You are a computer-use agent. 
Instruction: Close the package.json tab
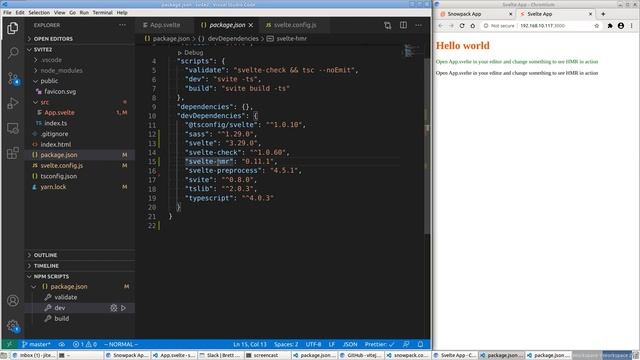click(x=251, y=25)
